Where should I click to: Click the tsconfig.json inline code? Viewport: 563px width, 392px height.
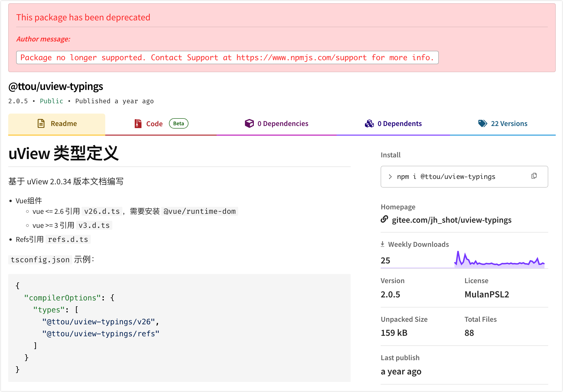coord(40,259)
